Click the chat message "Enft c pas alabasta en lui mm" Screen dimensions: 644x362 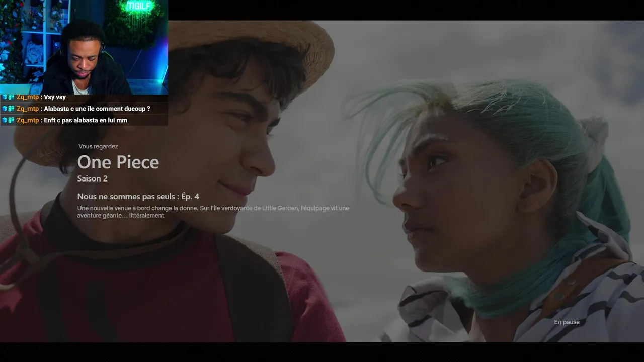coord(85,120)
